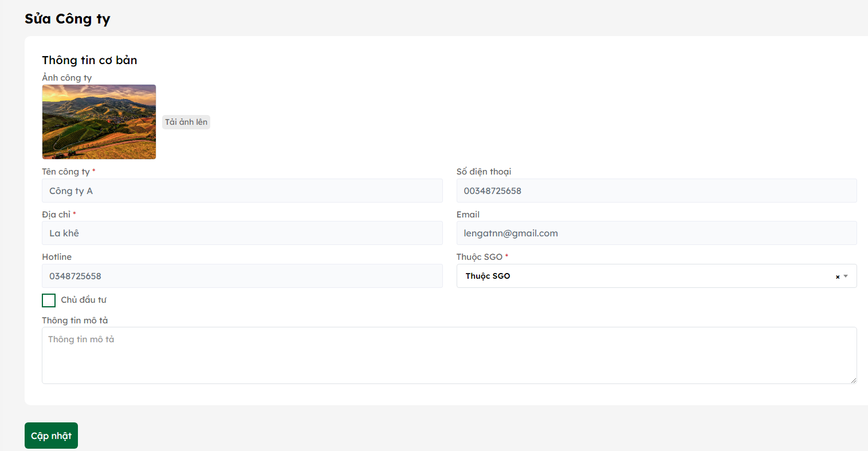The width and height of the screenshot is (868, 451).
Task: Click the Tên công ty field label
Action: (x=65, y=172)
